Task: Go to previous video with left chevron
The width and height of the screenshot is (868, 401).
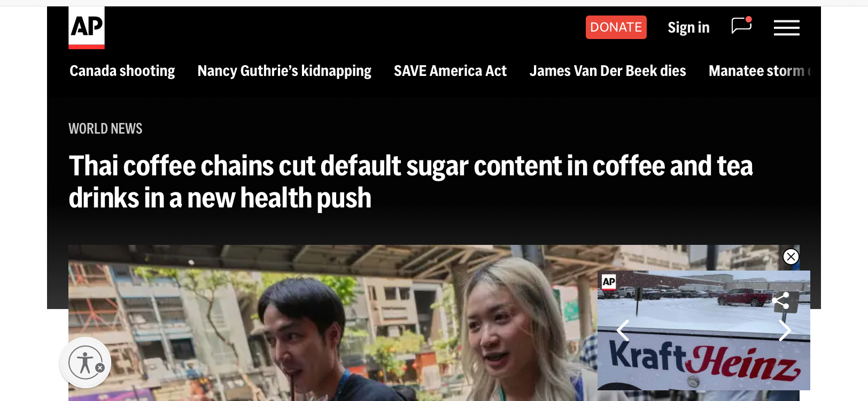Action: (x=623, y=330)
